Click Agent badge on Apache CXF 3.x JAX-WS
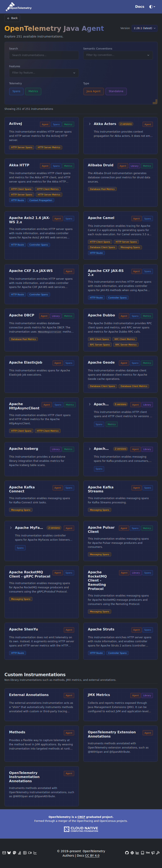Image resolution: width=162 pixels, height=868 pixels. point(69,271)
